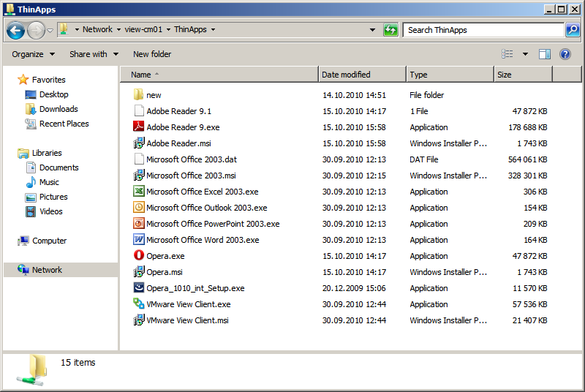Click ThinApps in the address breadcrumb
The height and width of the screenshot is (392, 585).
pyautogui.click(x=190, y=29)
